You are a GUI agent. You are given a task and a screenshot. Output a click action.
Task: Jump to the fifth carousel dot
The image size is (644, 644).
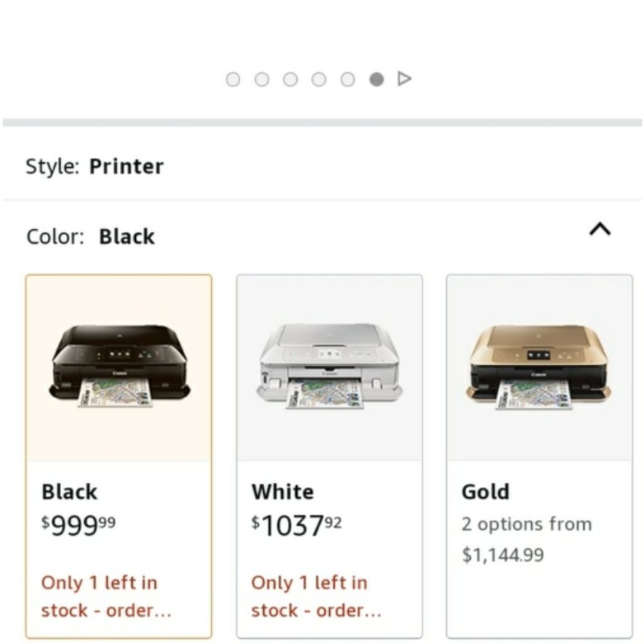[x=348, y=79]
